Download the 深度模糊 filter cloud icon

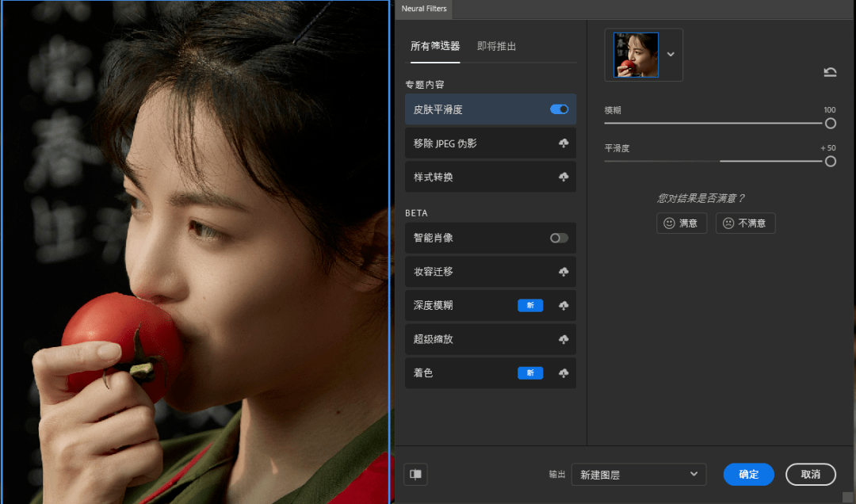coord(564,305)
